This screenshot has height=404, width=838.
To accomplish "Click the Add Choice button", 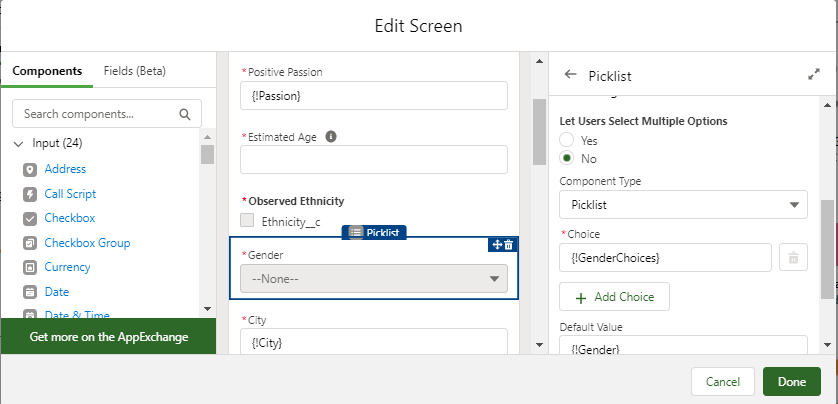I will click(614, 297).
